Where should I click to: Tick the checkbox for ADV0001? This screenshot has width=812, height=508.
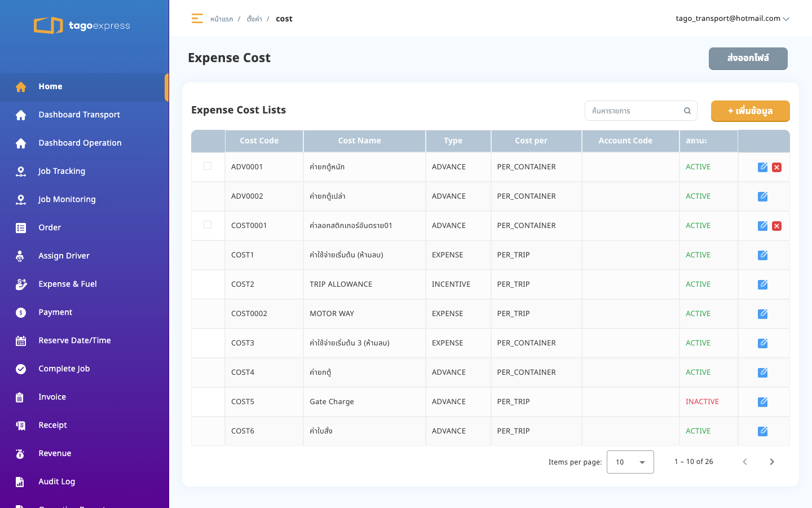pyautogui.click(x=208, y=166)
